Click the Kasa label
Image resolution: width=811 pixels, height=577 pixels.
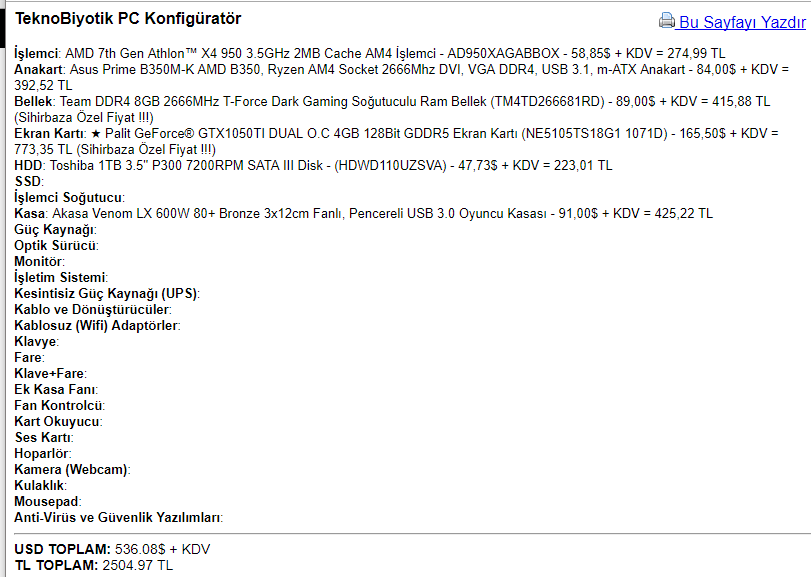31,214
